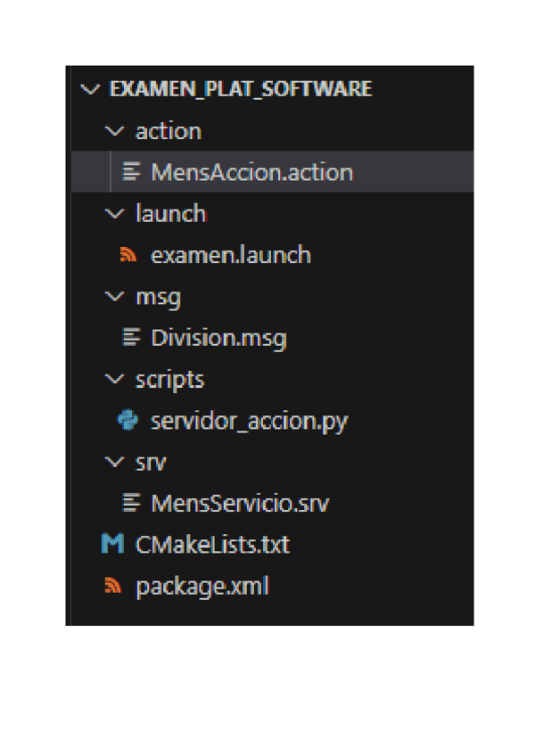The image size is (535, 756).
Task: Click the CMake icon beside CMakeLists.txt
Action: point(112,544)
